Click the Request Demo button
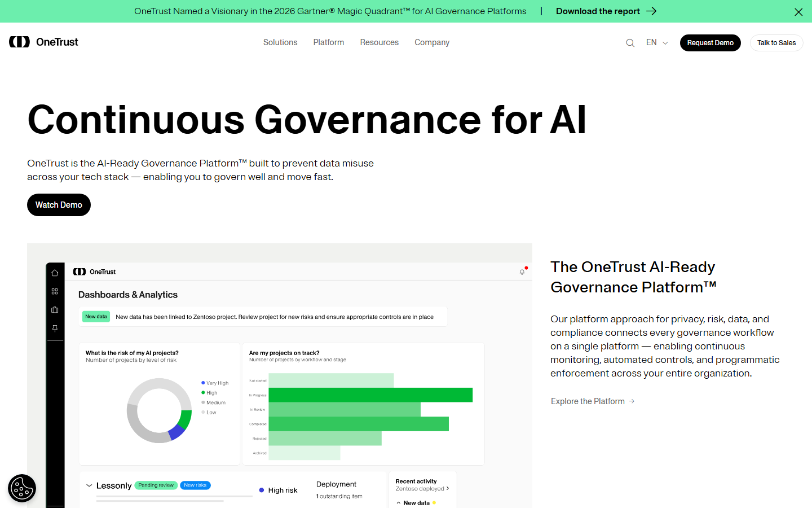 point(710,43)
